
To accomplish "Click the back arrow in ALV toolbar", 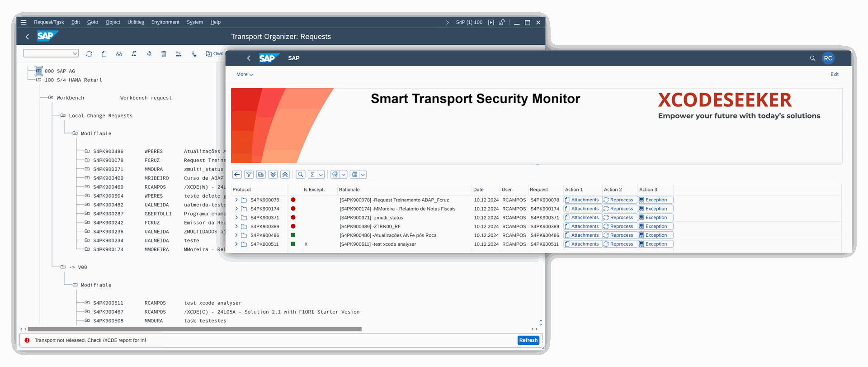I will 237,175.
